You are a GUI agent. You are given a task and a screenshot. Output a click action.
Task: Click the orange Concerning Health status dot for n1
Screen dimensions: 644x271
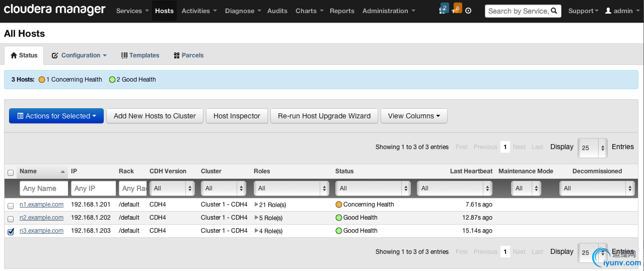coord(339,205)
